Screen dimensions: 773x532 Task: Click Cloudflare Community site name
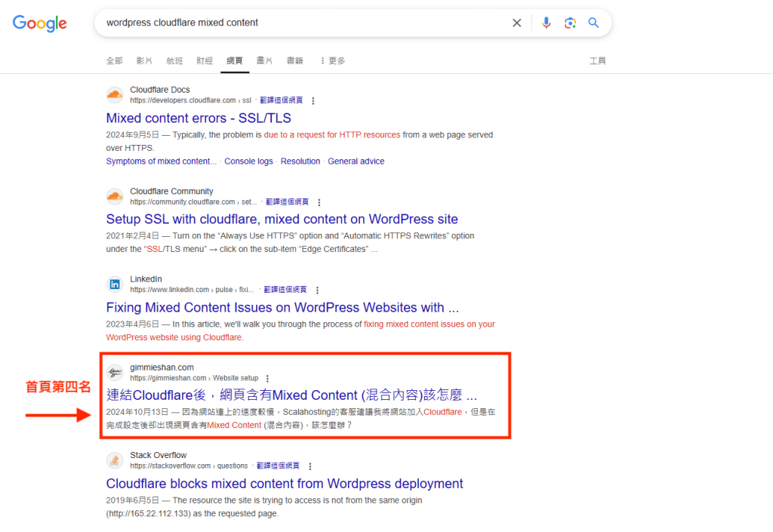click(171, 191)
